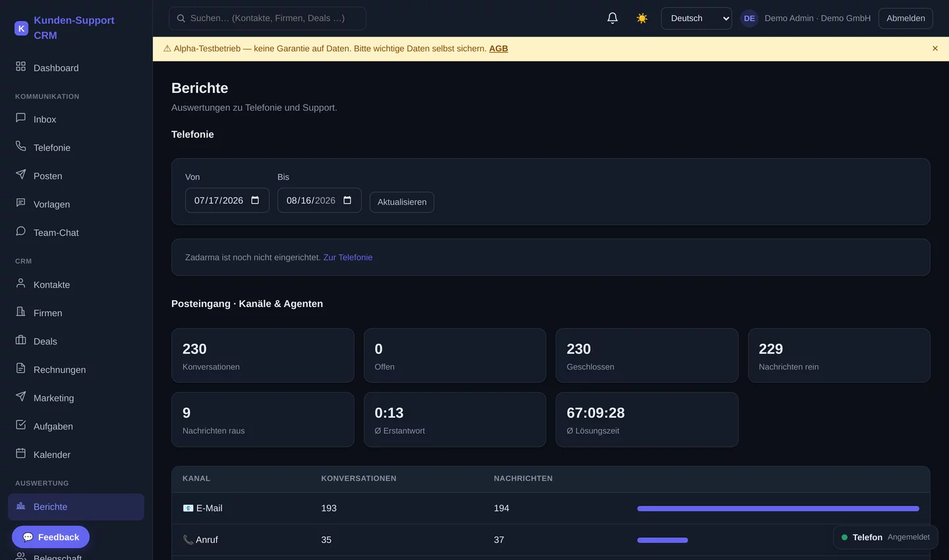Click the Rechnungen document icon

[21, 368]
